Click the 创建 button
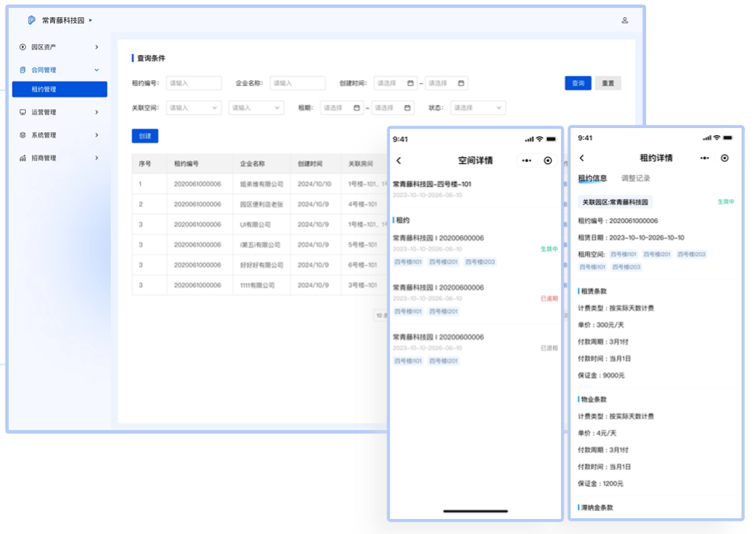This screenshot has width=756, height=534. pyautogui.click(x=145, y=136)
